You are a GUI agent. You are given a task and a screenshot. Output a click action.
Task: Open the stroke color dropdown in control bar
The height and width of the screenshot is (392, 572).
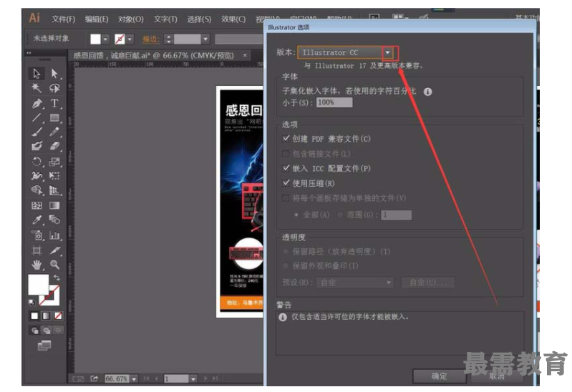tap(130, 39)
